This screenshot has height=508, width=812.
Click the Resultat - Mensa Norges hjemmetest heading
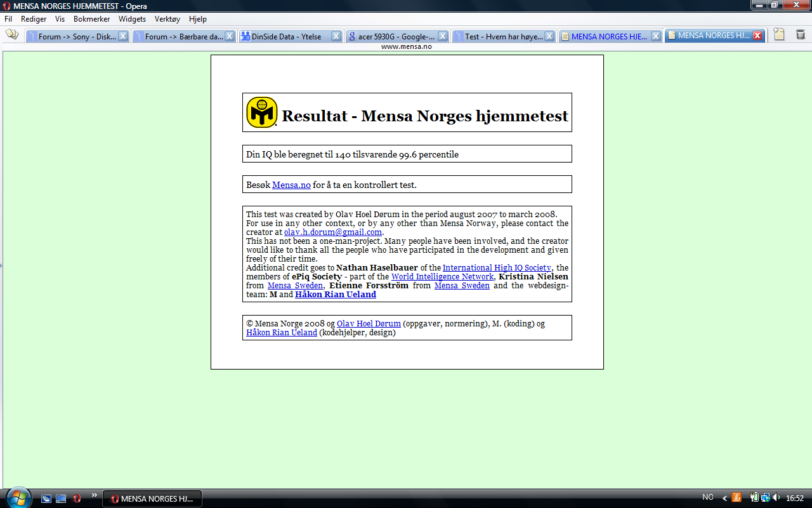click(425, 116)
